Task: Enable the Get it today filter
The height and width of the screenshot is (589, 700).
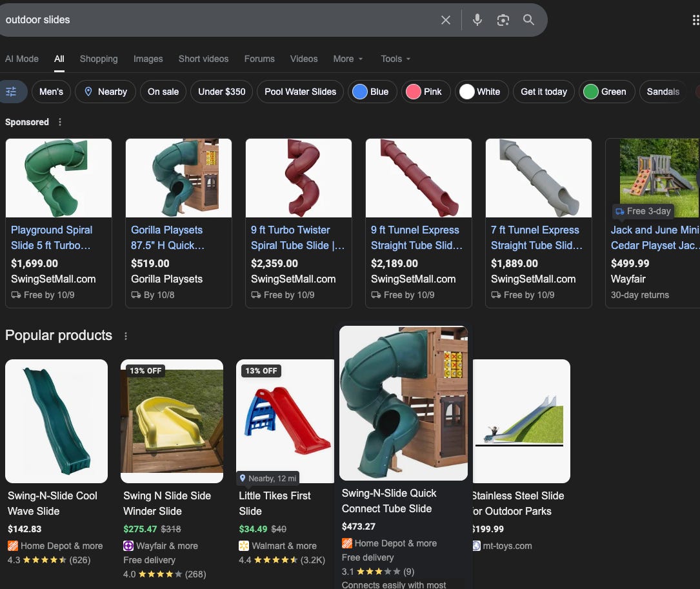Action: [x=544, y=92]
